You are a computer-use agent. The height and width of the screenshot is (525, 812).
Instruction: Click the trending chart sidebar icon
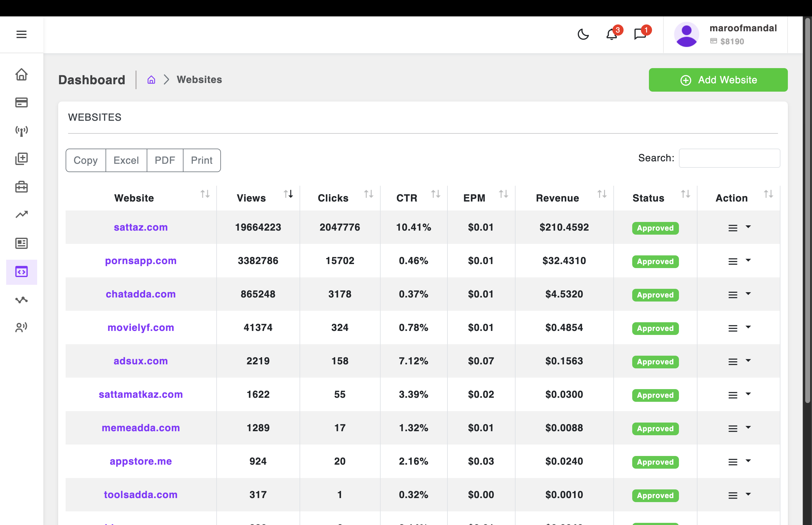click(x=21, y=215)
